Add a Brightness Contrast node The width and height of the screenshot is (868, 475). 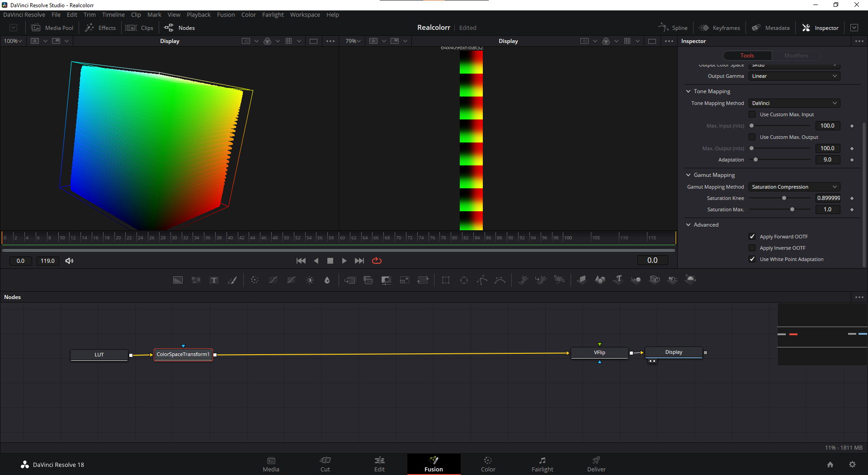coord(310,280)
